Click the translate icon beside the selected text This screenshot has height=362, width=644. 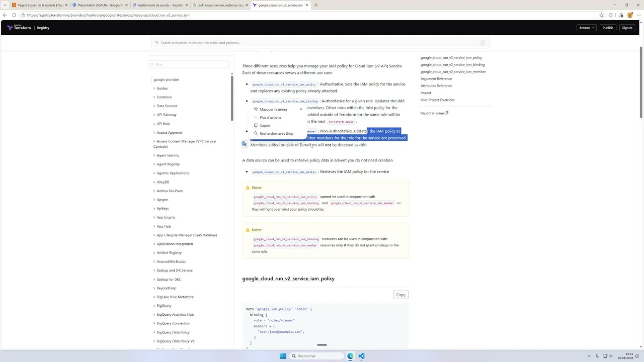pos(244,144)
